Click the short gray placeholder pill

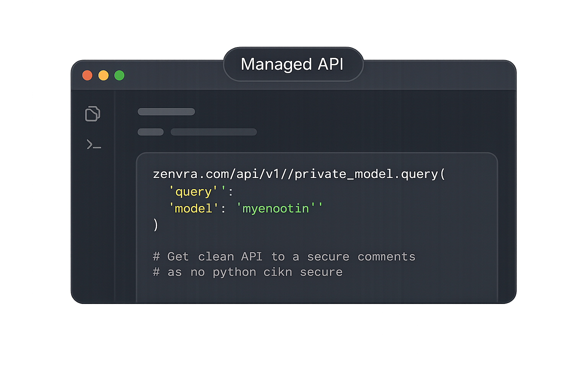[150, 132]
